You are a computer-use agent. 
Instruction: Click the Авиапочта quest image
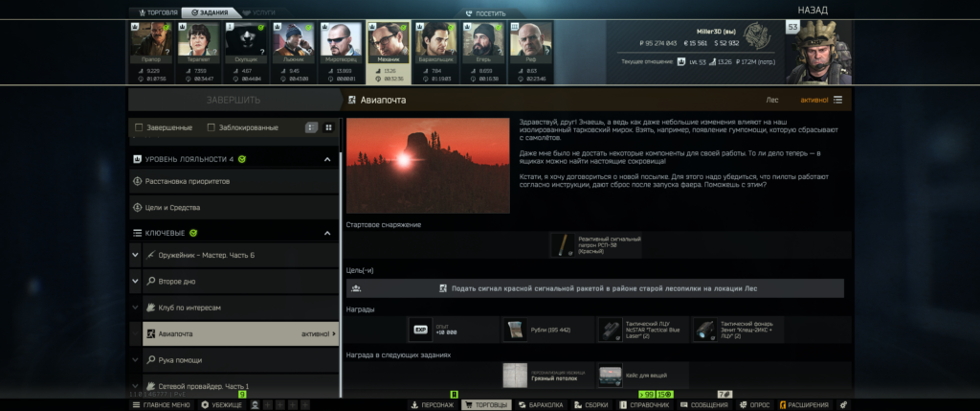pos(428,165)
